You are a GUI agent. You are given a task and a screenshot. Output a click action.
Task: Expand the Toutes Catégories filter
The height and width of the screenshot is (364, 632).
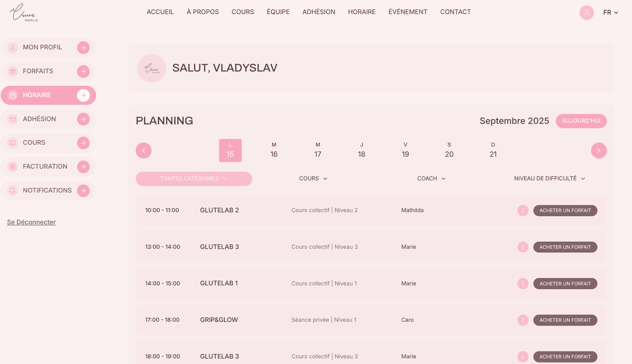click(x=194, y=179)
